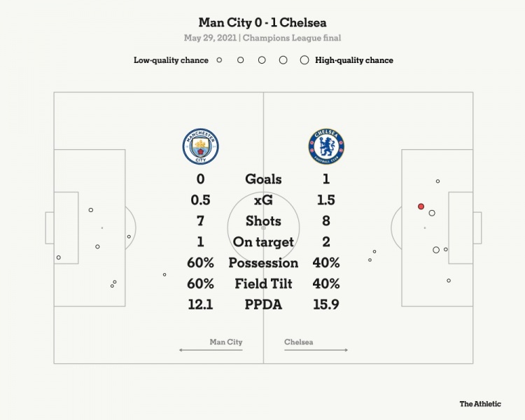
Task: Click the large shot circle beside the red goal marker
Action: pos(432,213)
